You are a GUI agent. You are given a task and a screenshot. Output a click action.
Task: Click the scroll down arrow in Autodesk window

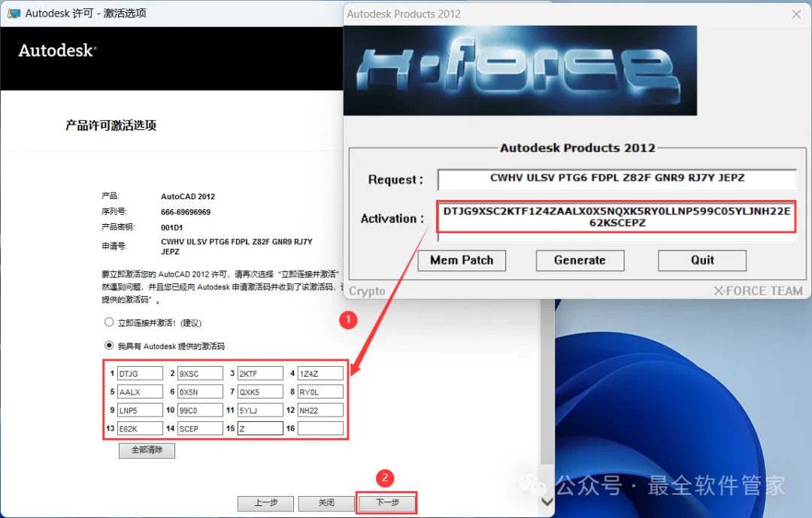click(547, 501)
